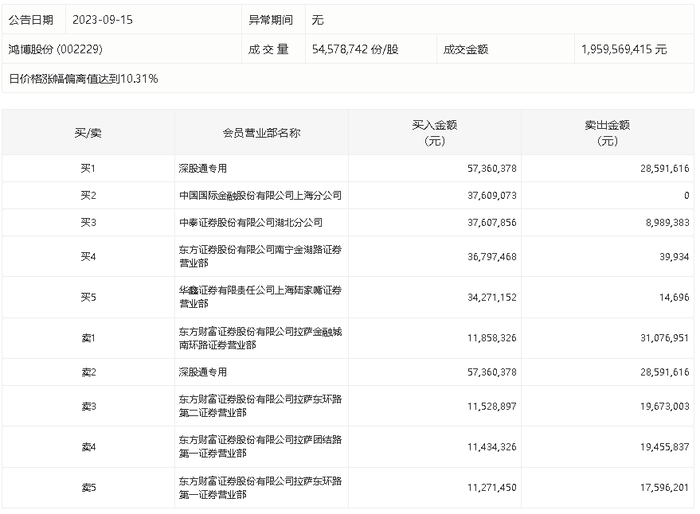700x514 pixels.
Task: Click 中泰证券股份有限公司湖北分公司
Action: pos(250,222)
